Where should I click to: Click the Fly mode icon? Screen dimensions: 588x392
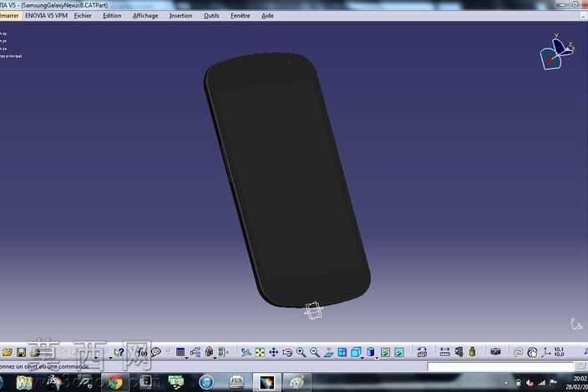click(x=246, y=352)
